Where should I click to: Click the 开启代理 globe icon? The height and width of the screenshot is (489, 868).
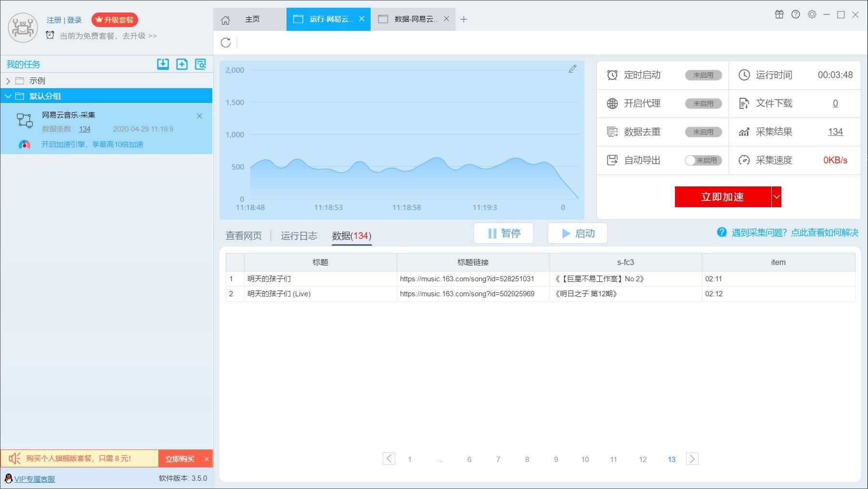coord(612,104)
